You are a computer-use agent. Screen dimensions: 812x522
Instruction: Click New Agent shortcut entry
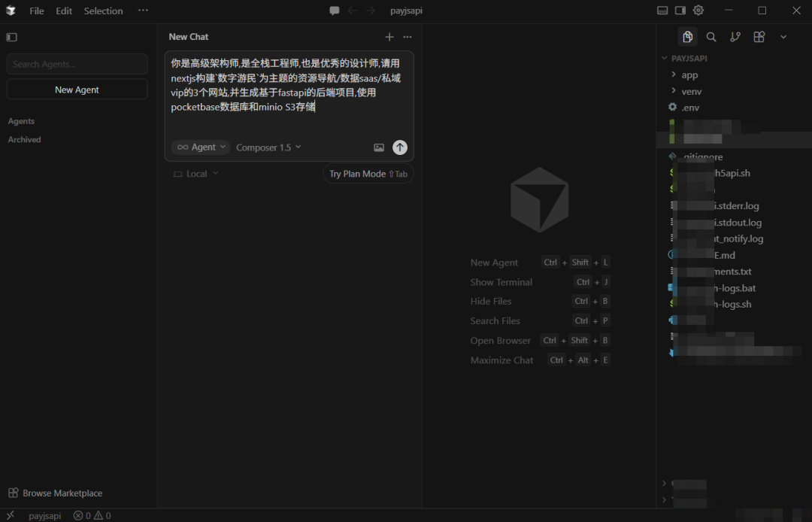coord(540,263)
